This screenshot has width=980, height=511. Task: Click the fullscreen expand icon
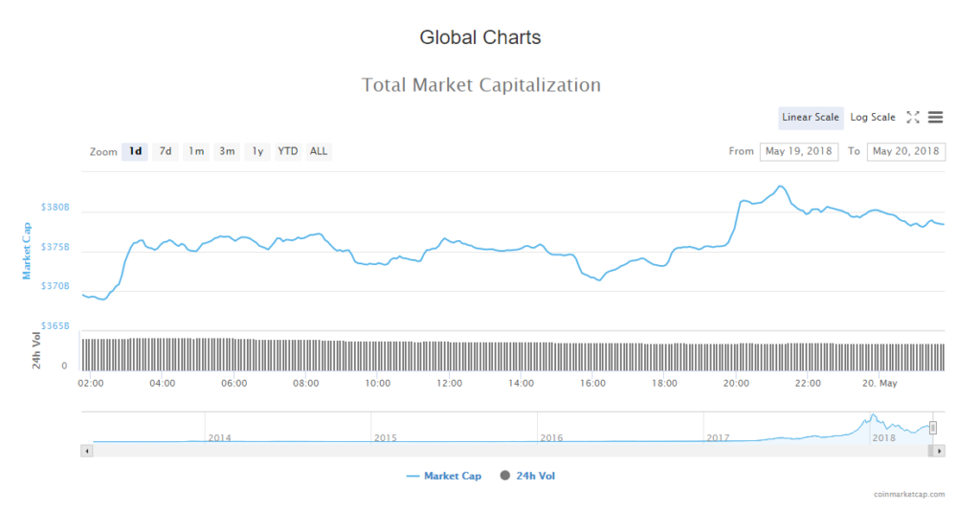coord(913,118)
